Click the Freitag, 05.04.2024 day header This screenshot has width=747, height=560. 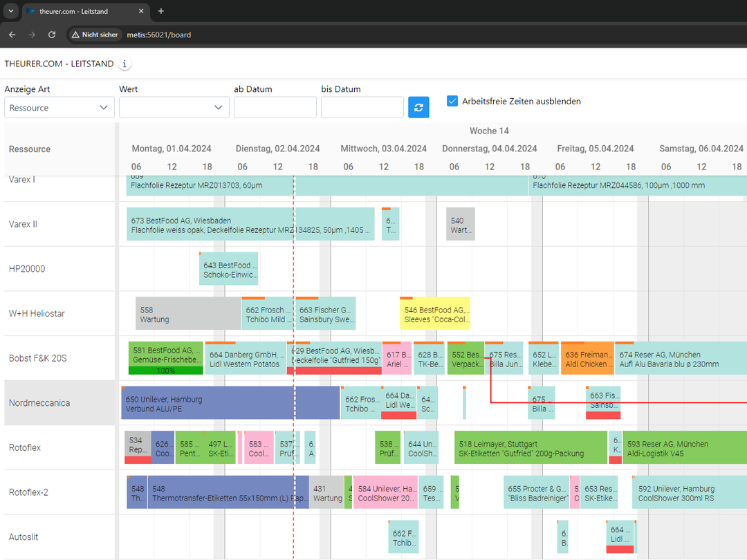click(595, 149)
